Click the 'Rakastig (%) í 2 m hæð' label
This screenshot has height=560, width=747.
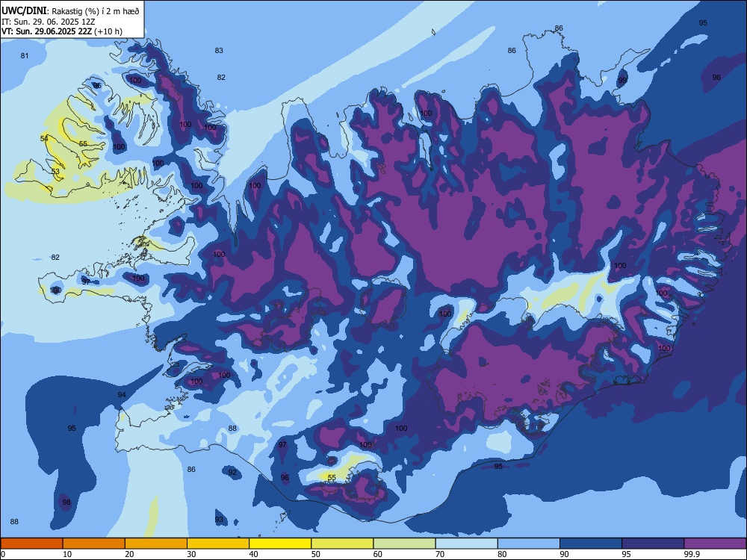(x=96, y=11)
